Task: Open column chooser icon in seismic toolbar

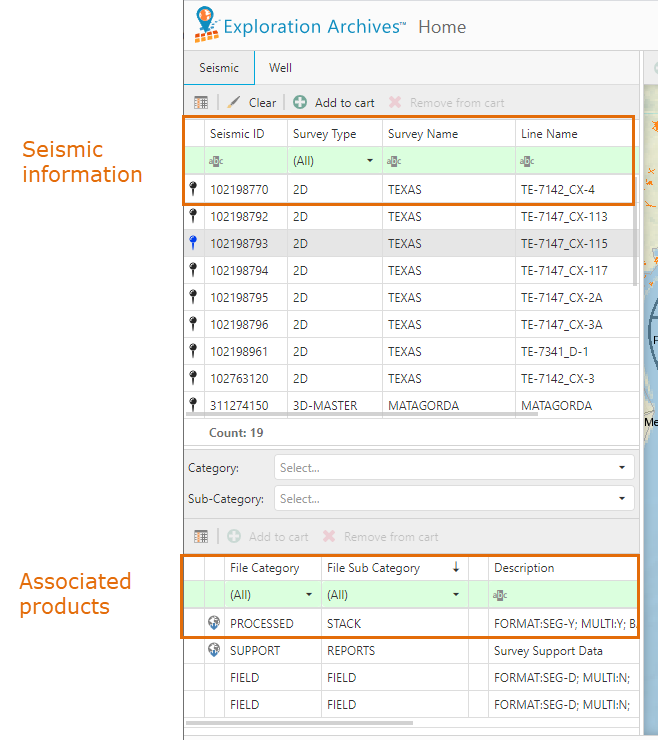Action: 201,102
